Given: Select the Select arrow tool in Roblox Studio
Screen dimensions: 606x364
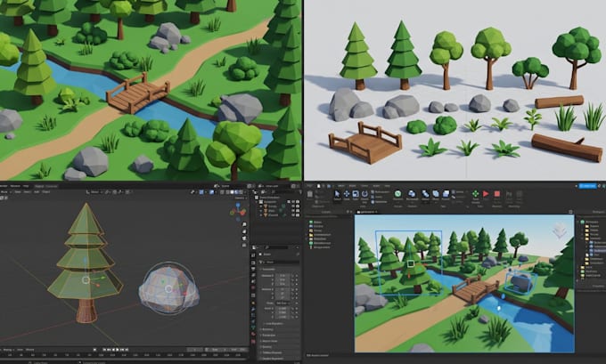Looking at the screenshot, I should coord(337,194).
